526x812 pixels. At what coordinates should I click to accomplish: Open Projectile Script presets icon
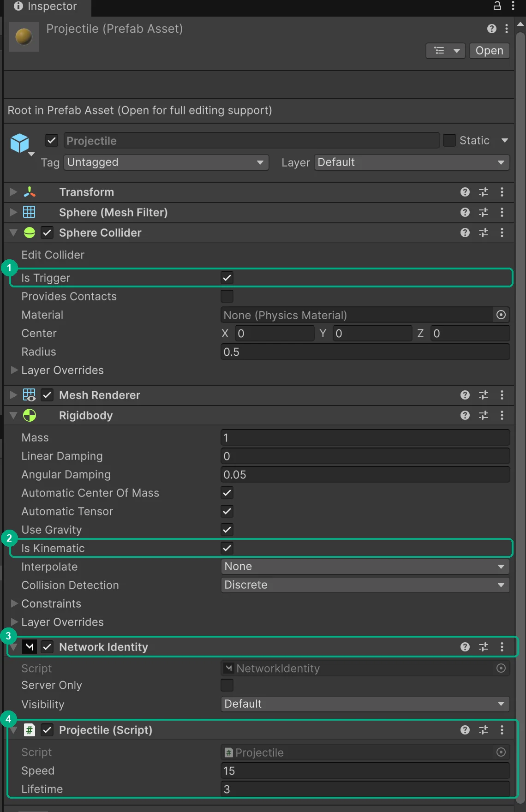coord(484,730)
